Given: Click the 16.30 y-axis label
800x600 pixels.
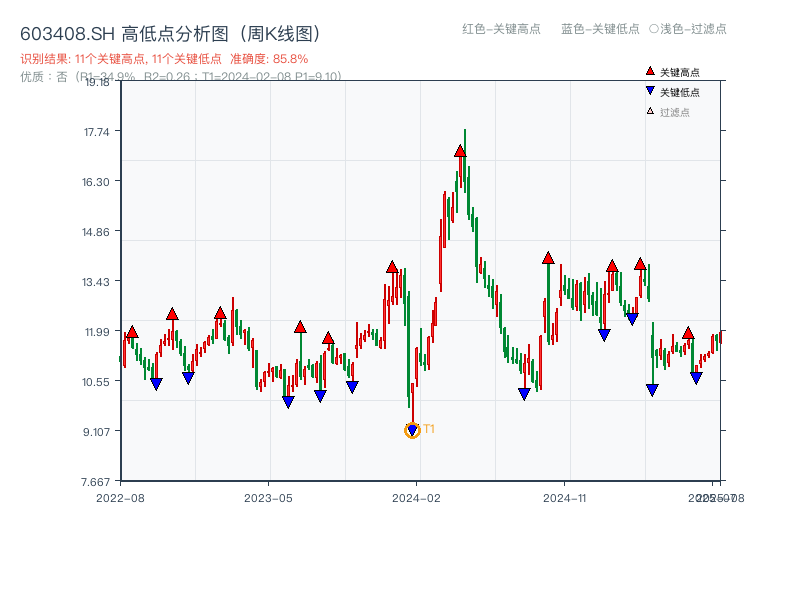Looking at the screenshot, I should (96, 182).
